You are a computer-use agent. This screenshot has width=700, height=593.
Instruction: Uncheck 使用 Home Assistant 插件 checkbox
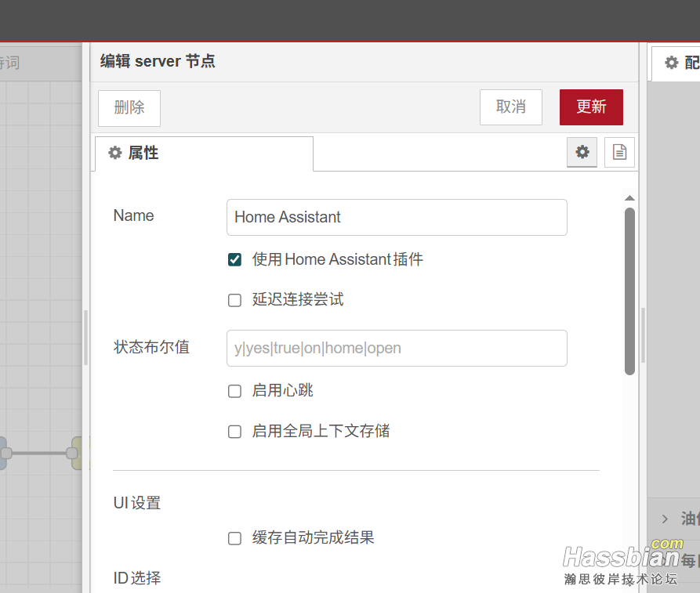click(x=235, y=260)
